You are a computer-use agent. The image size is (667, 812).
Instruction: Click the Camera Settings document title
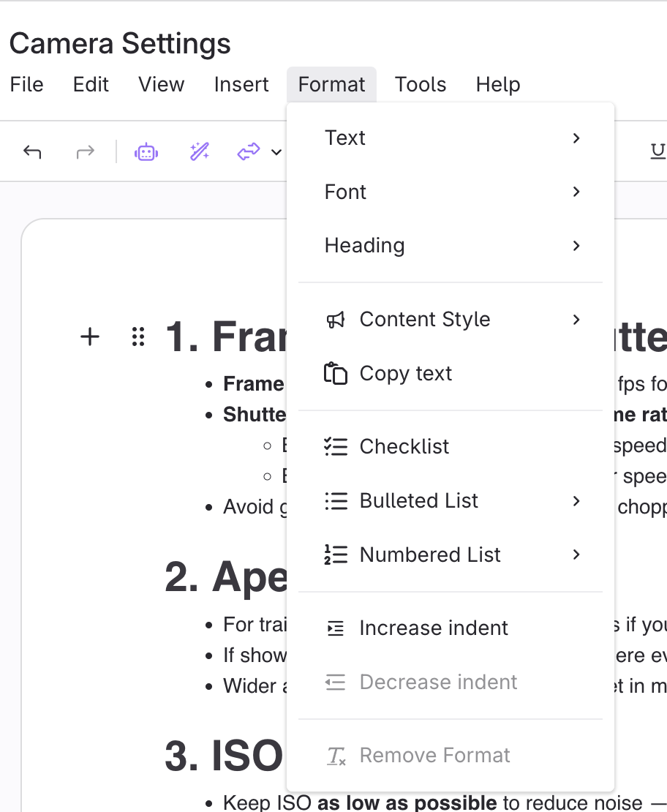(x=120, y=44)
